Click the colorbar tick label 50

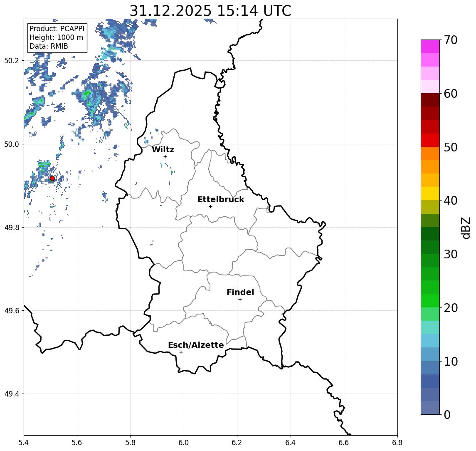coord(451,147)
